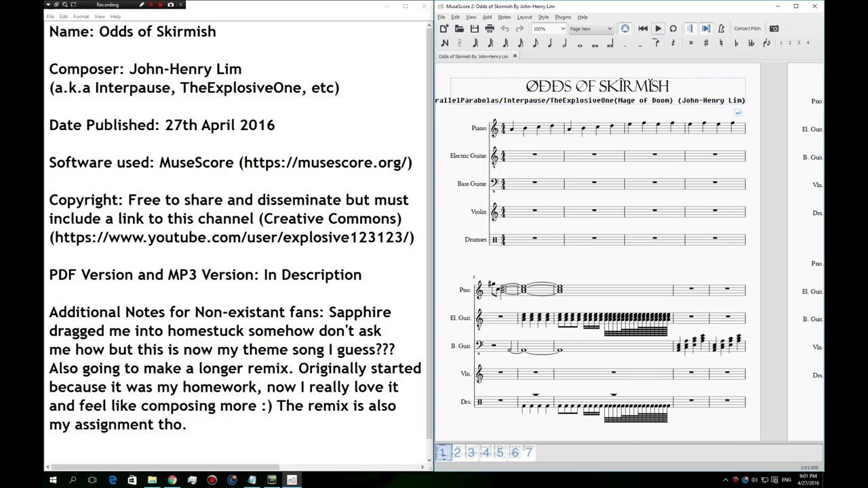This screenshot has width=868, height=488.
Task: Undo the last action in MuseScore
Action: click(505, 28)
